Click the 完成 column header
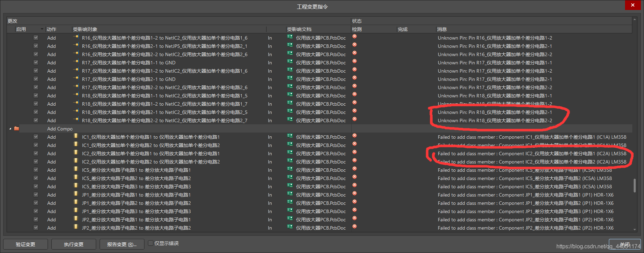Image resolution: width=644 pixels, height=253 pixels. (x=416, y=29)
